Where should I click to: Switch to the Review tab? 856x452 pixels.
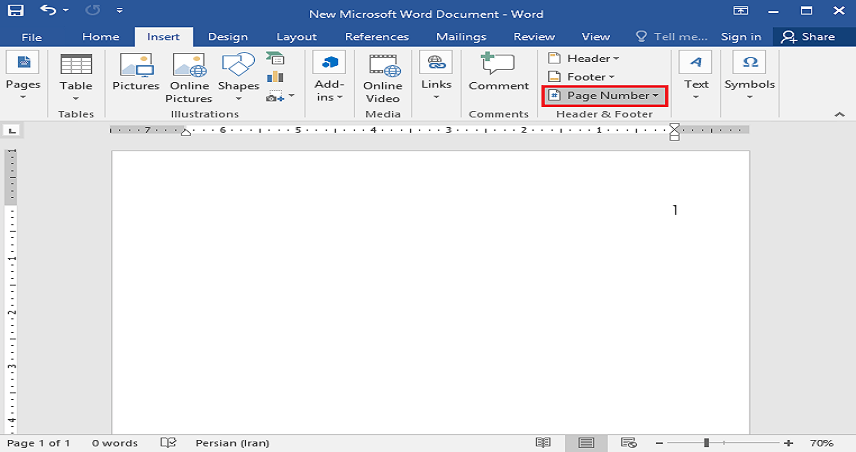[x=534, y=37]
